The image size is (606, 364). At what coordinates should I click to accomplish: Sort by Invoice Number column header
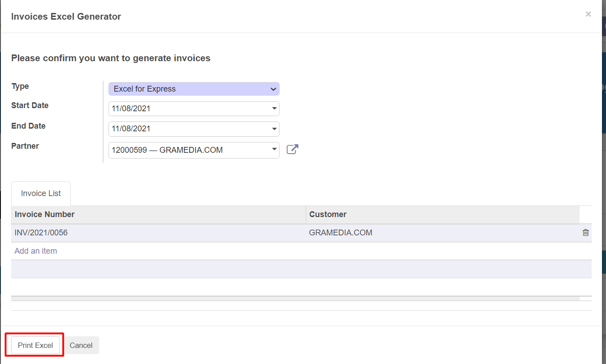pos(159,214)
